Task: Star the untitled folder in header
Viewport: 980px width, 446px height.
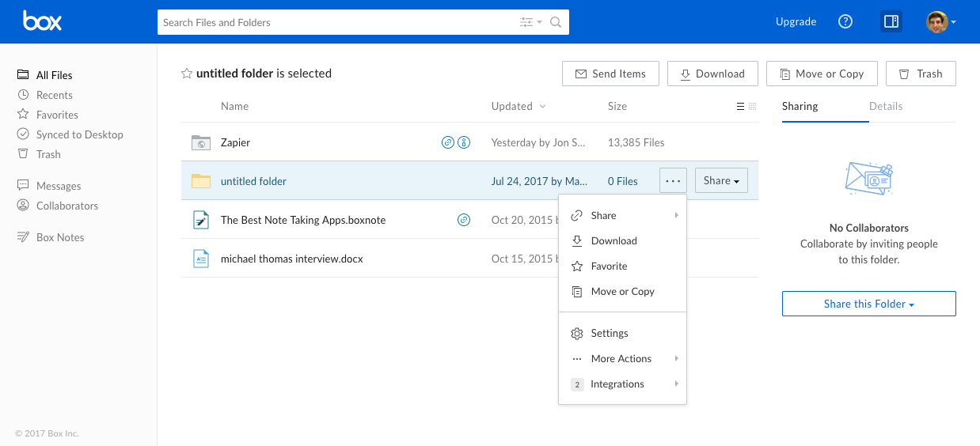Action: click(x=187, y=74)
